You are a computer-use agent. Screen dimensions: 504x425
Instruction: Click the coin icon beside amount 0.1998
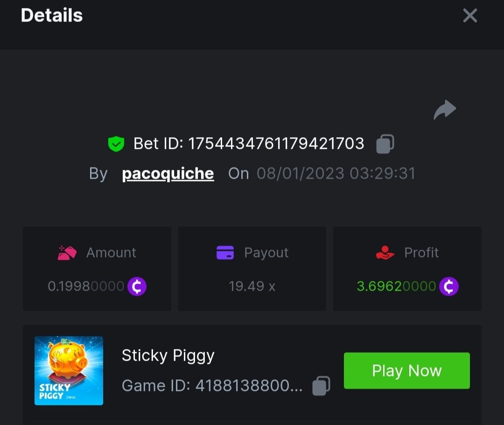137,286
